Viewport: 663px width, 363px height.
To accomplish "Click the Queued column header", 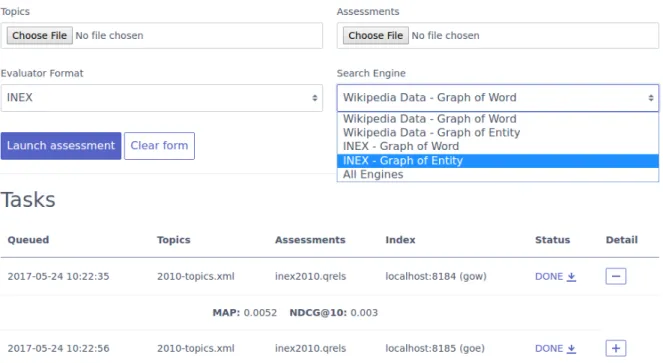I will tap(28, 240).
